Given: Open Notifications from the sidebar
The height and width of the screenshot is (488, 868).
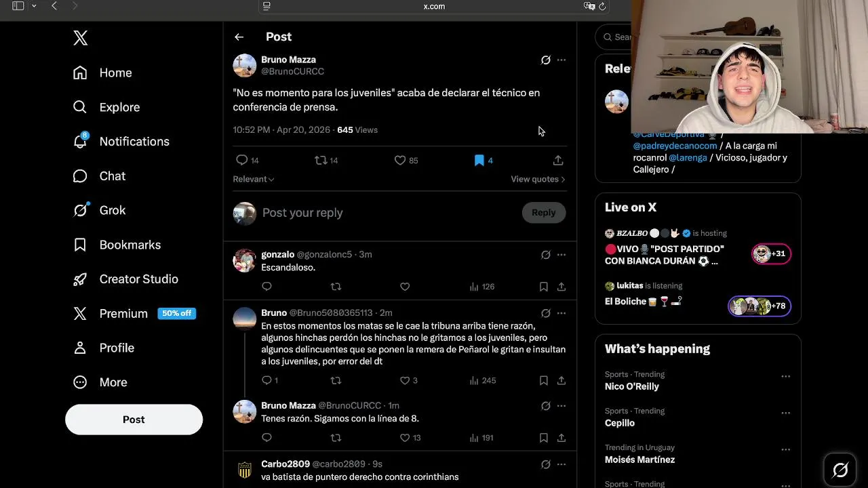Looking at the screenshot, I should pos(121,141).
